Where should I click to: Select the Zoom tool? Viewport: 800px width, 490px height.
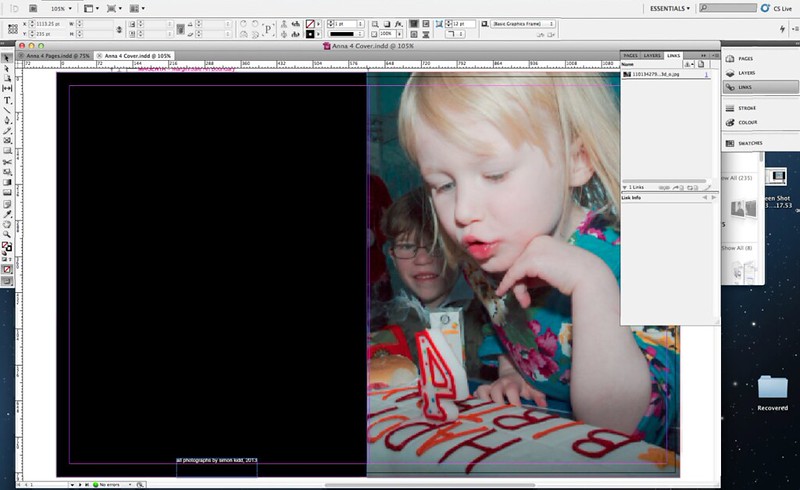pyautogui.click(x=7, y=234)
